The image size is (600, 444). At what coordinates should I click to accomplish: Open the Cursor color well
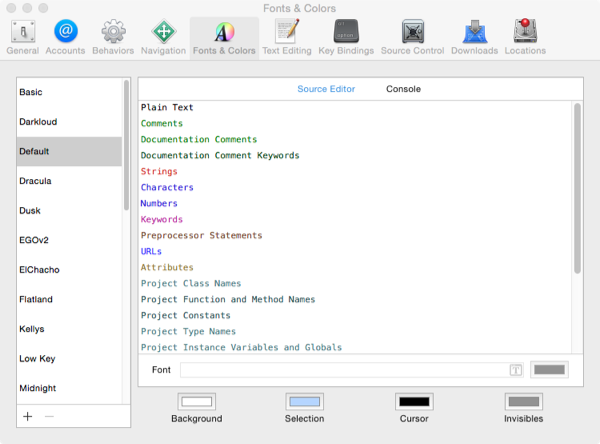[414, 402]
